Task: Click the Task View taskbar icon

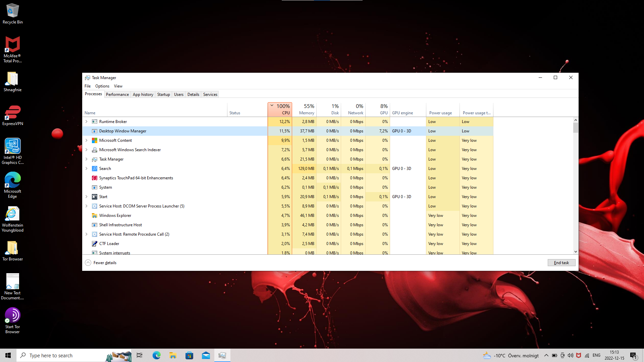Action: pyautogui.click(x=140, y=355)
